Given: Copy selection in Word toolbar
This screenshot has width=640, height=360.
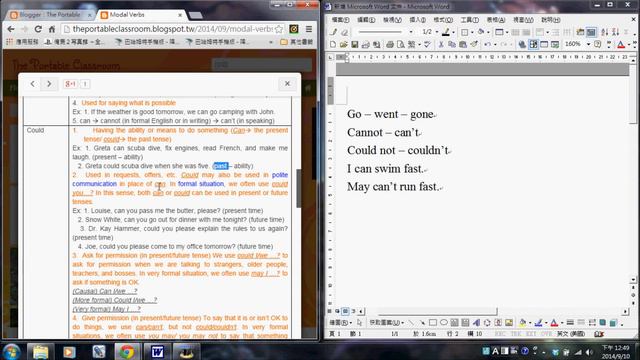Looking at the screenshot, I should pyautogui.click(x=452, y=44).
